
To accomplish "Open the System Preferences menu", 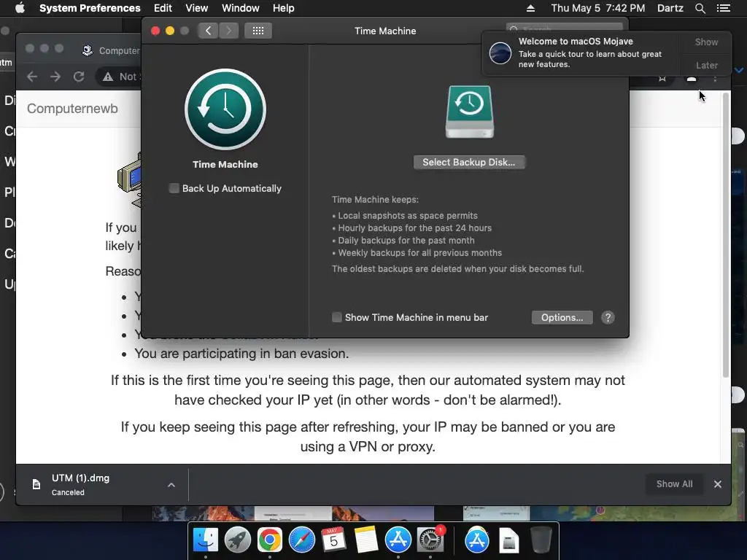I will click(x=90, y=8).
